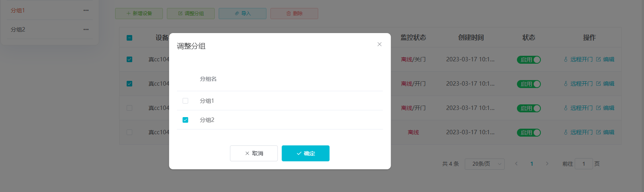Click 离线 status in fourth row
644x192 pixels.
413,132
